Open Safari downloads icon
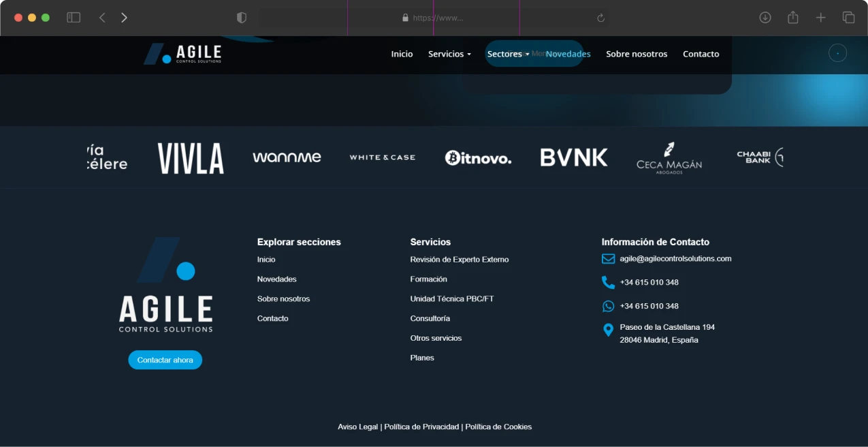The width and height of the screenshot is (868, 447). tap(765, 18)
